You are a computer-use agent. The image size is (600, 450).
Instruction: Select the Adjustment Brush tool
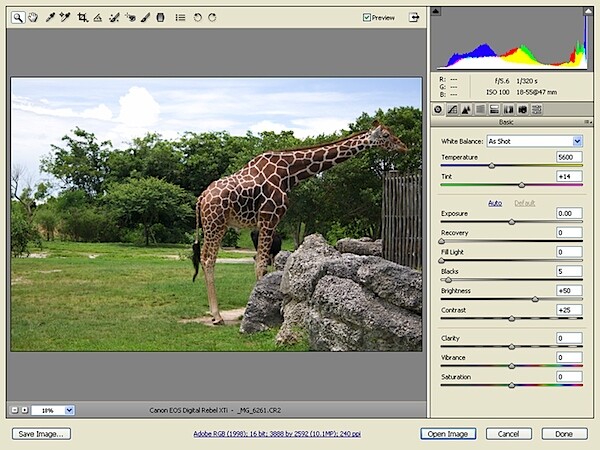click(x=145, y=18)
